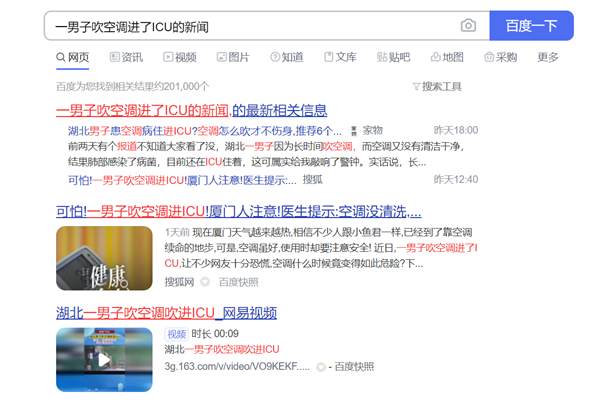This screenshot has height=402, width=612.
Task: Click the 网页 tab magnifier icon
Action: click(60, 57)
